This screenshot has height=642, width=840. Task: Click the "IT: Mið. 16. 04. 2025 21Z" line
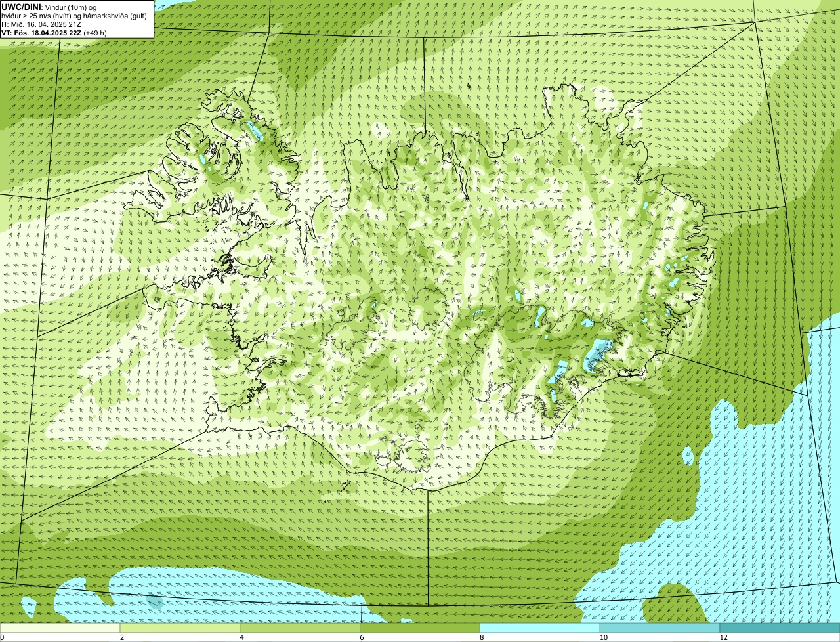pyautogui.click(x=41, y=24)
